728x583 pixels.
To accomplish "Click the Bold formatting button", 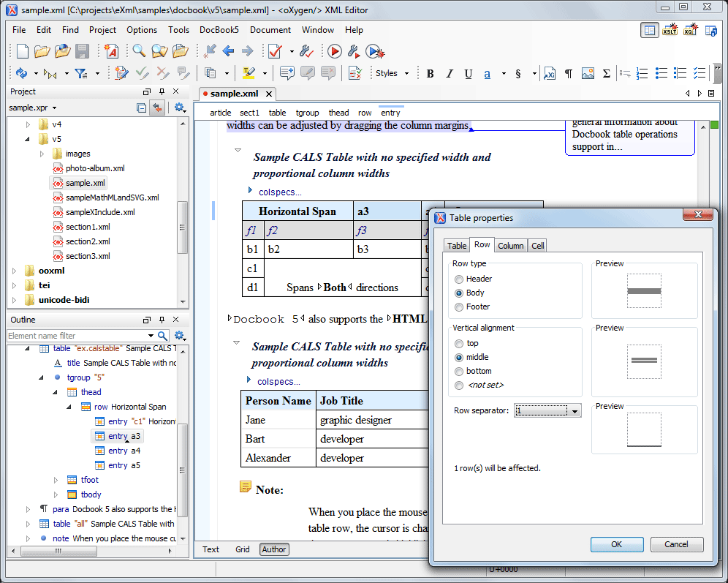I will [430, 73].
